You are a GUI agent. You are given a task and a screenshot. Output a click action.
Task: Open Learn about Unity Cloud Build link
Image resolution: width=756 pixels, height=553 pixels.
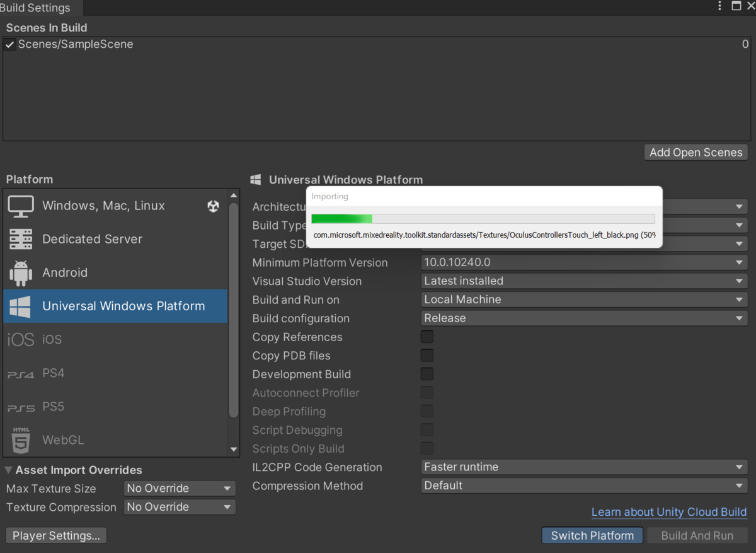click(x=669, y=512)
